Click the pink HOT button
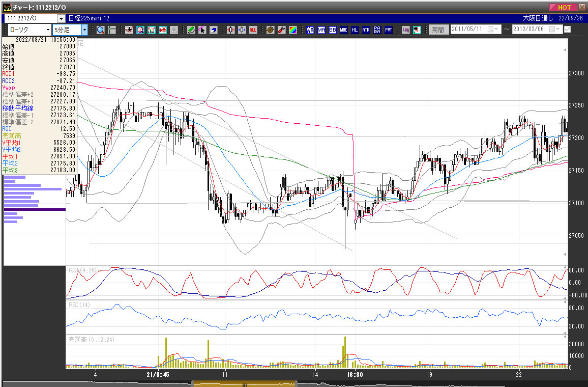Image resolution: width=588 pixels, height=387 pixels. pos(565,7)
